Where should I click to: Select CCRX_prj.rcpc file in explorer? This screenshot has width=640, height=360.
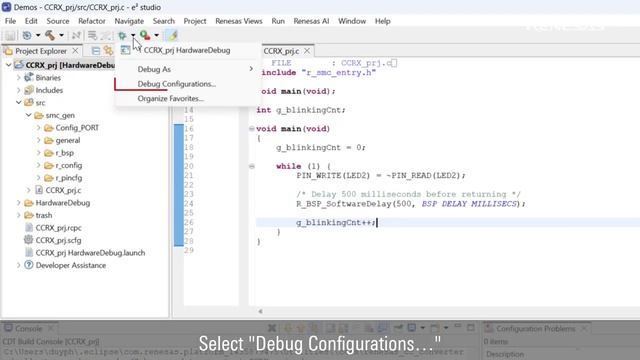(x=58, y=228)
